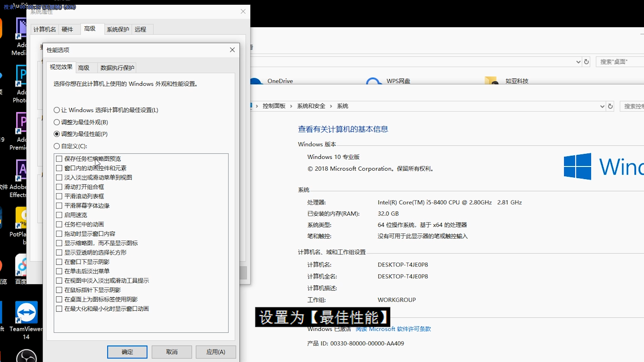
Task: Check 在最大化和最小化时显示窗口动画
Action: tap(59, 309)
